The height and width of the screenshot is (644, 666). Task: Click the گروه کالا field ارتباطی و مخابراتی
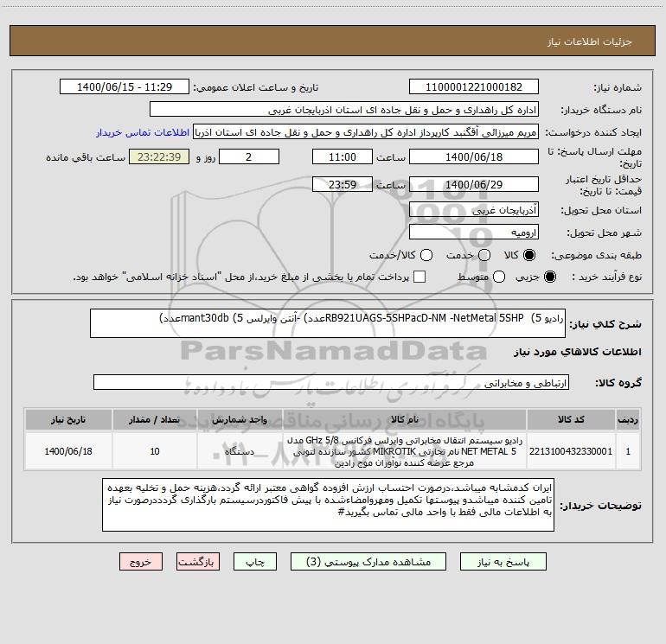(x=331, y=382)
